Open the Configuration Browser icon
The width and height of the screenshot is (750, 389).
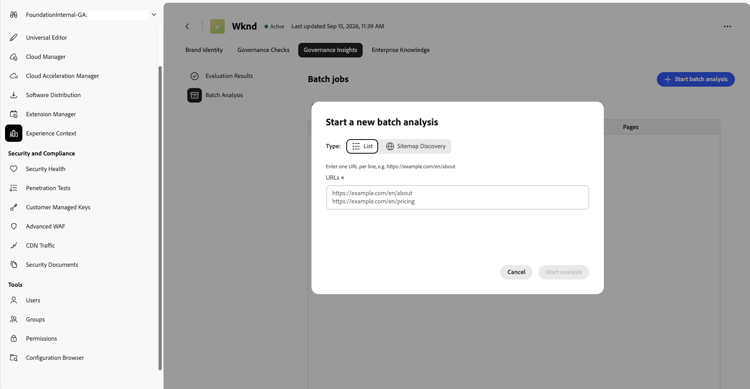(14, 357)
